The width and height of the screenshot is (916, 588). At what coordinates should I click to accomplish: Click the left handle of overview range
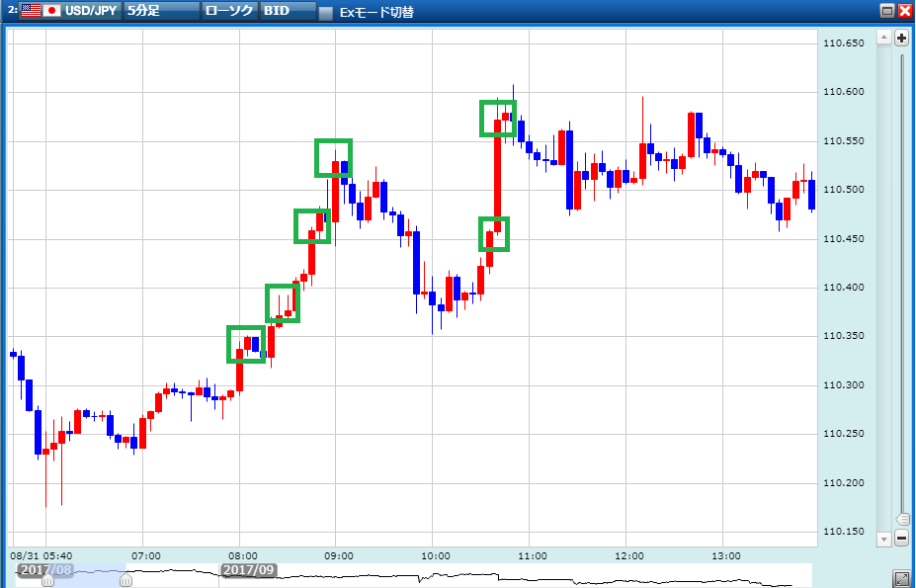47,580
